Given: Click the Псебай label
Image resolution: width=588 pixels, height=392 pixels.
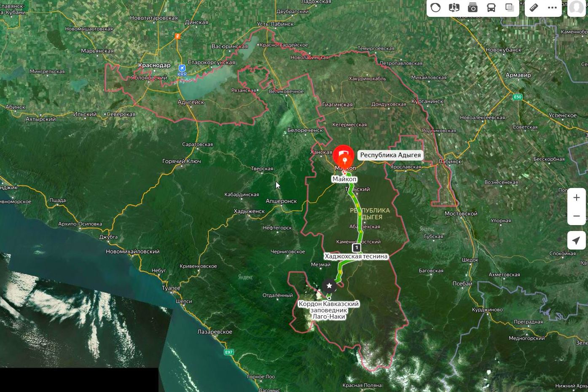Looking at the screenshot, I should pyautogui.click(x=462, y=284).
